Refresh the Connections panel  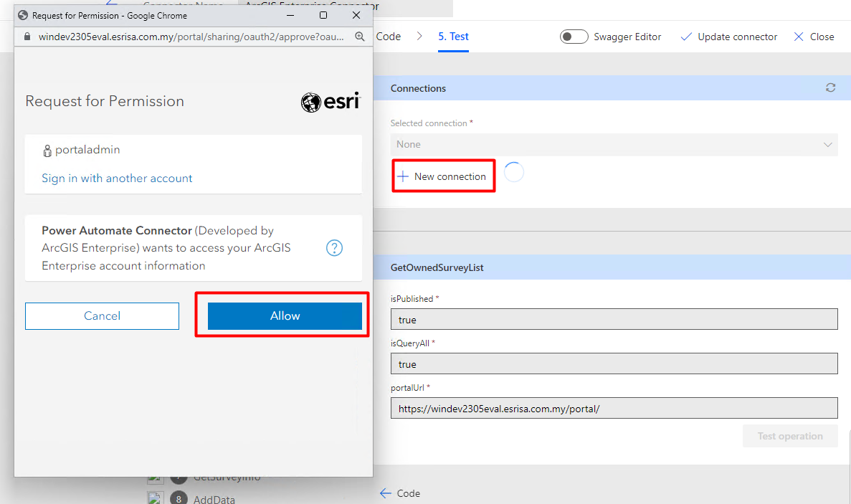click(830, 87)
